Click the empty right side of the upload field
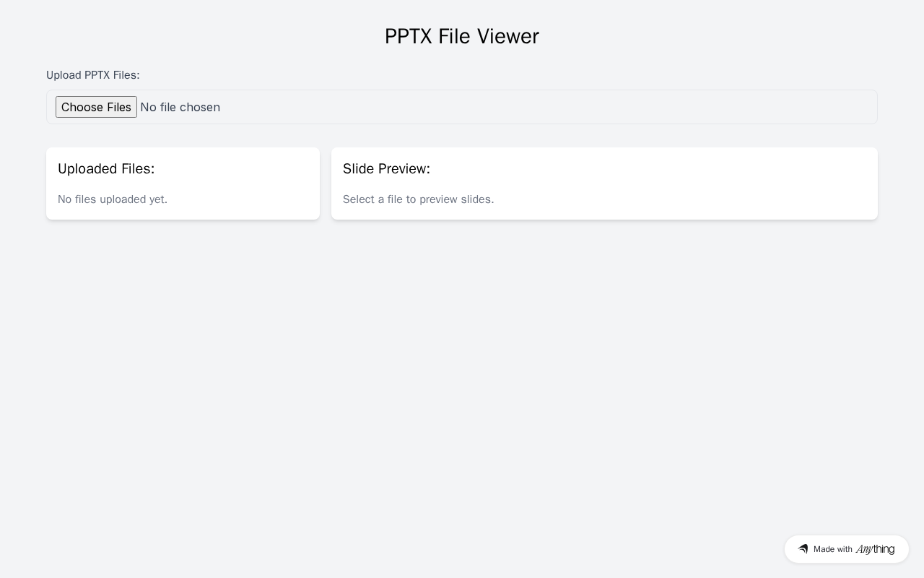The height and width of the screenshot is (578, 924). point(577,107)
